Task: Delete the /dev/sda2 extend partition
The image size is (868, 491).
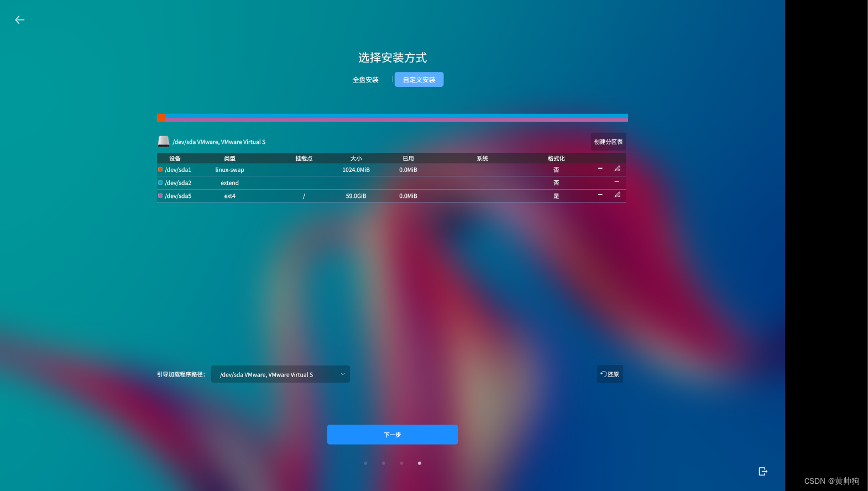Action: point(616,181)
